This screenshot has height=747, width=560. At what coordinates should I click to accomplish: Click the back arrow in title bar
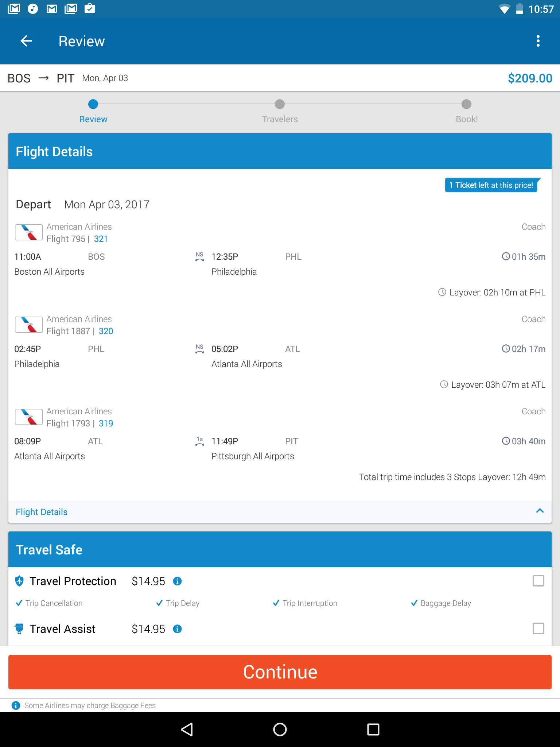click(26, 41)
